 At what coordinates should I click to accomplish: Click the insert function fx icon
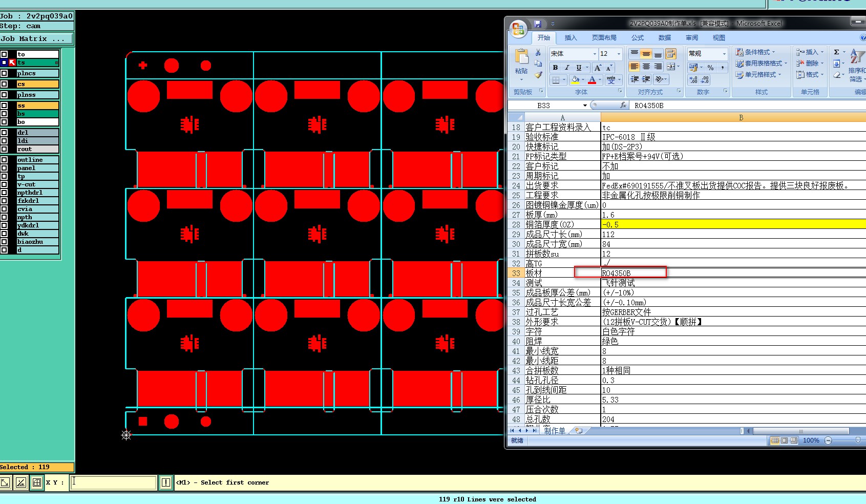[x=623, y=105]
